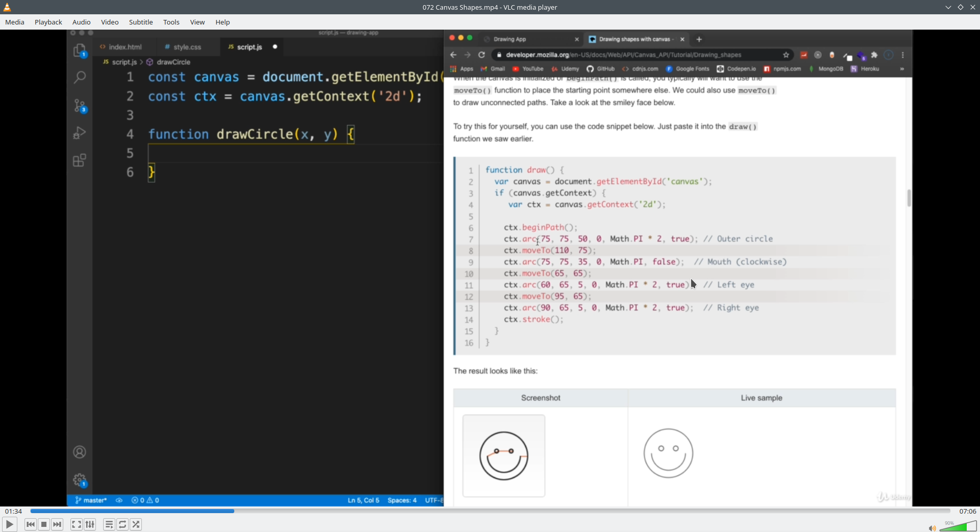Seek within the video progress bar
Image resolution: width=980 pixels, height=532 pixels.
(x=490, y=511)
